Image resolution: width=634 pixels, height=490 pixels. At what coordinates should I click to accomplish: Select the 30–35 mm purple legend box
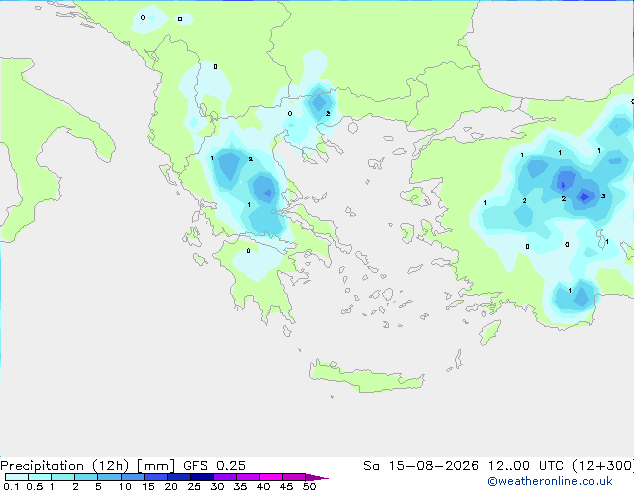[x=224, y=477]
